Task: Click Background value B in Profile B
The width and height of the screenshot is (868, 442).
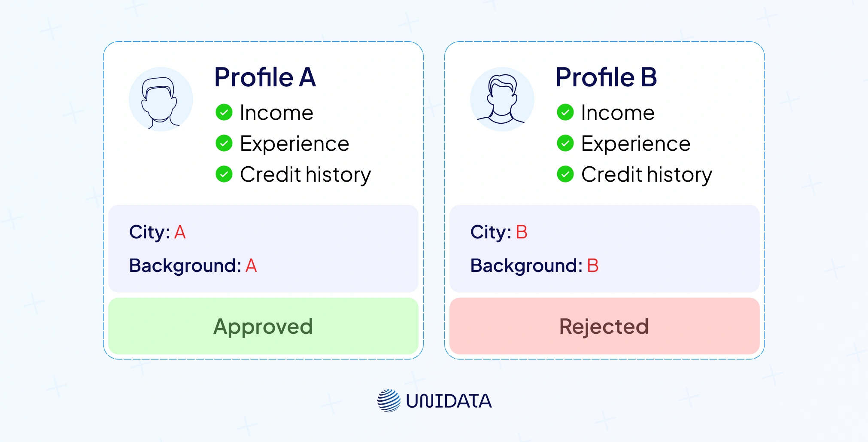Action: click(x=593, y=266)
